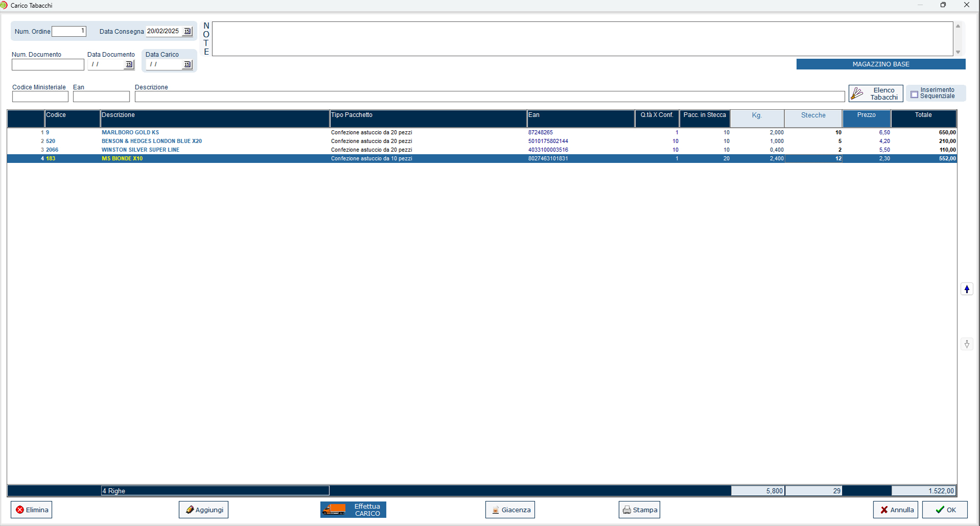This screenshot has height=526, width=980.
Task: Select the MARLBORO GOLD KS row
Action: click(x=130, y=132)
